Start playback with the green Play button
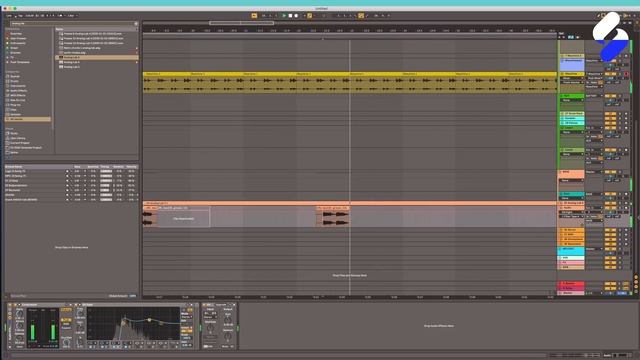The image size is (640, 360). point(284,16)
